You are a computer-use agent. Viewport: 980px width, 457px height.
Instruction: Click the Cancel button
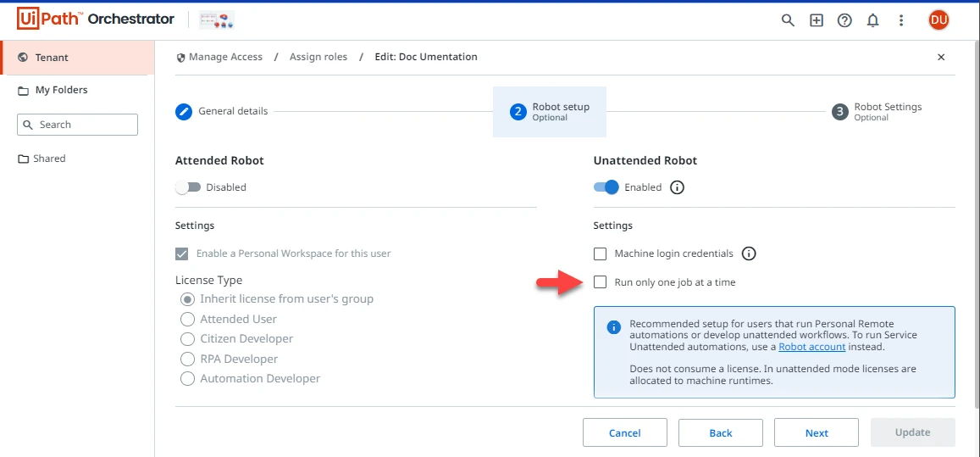pos(625,432)
